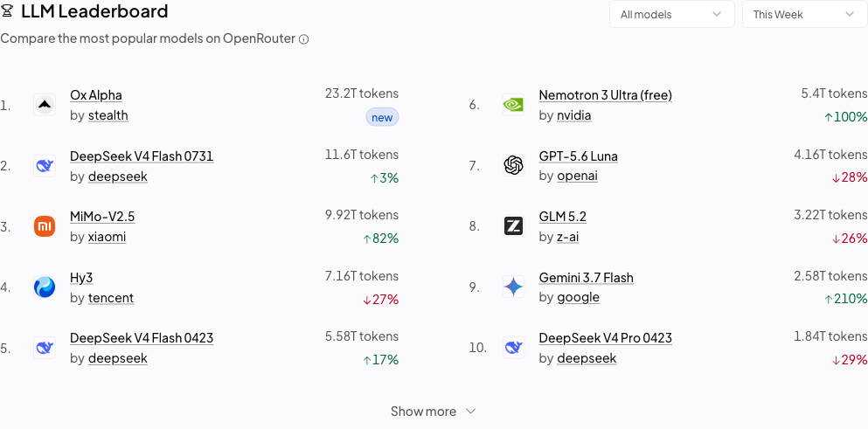Click the DeepSeek whale icon beside V4 Flash 0423

pos(45,348)
